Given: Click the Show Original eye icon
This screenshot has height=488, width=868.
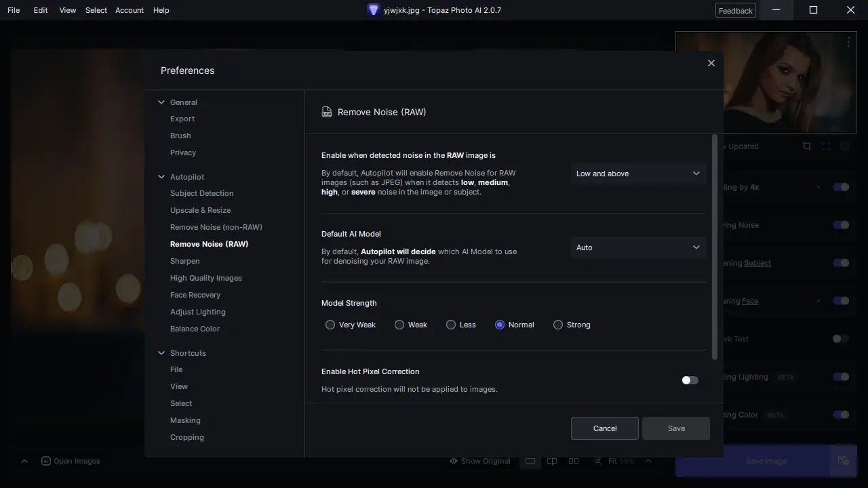Looking at the screenshot, I should pos(454,461).
